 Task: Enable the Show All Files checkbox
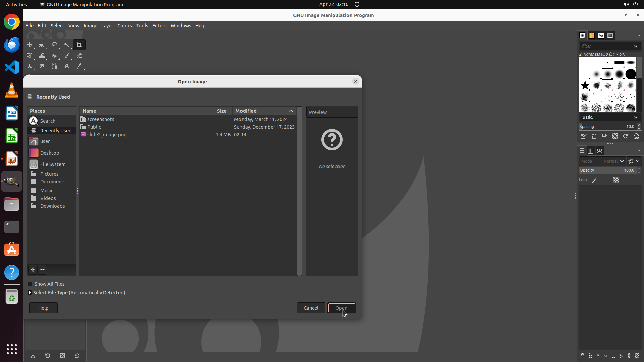(x=30, y=284)
